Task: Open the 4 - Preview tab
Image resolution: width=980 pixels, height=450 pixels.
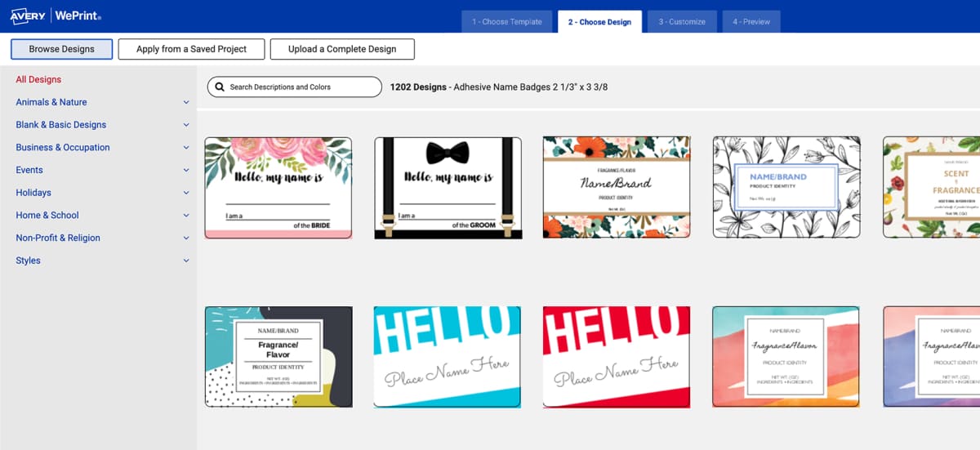Action: 751,22
